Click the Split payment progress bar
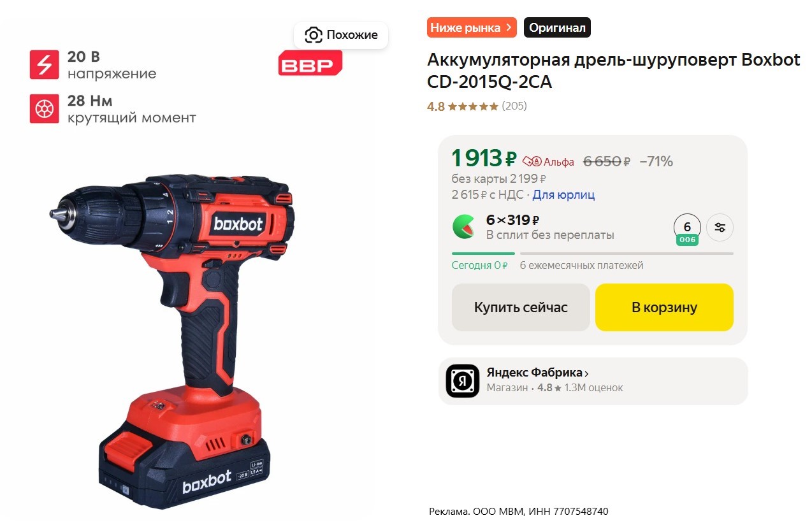812x525 pixels. coord(593,254)
